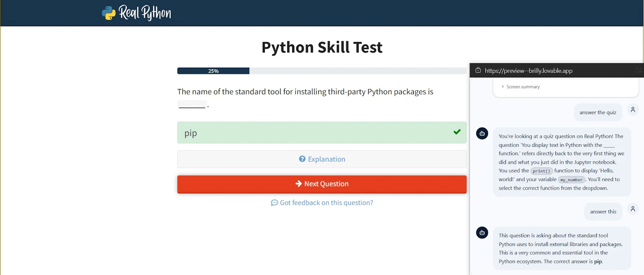644x275 pixels.
Task: Click the bot avatar beside the print() reply
Action: click(x=482, y=133)
